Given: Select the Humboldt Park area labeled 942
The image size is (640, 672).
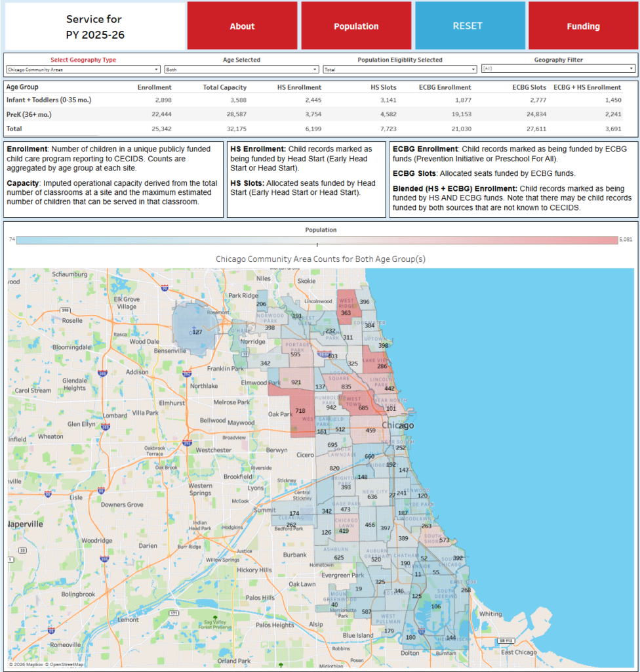Looking at the screenshot, I should (x=331, y=408).
